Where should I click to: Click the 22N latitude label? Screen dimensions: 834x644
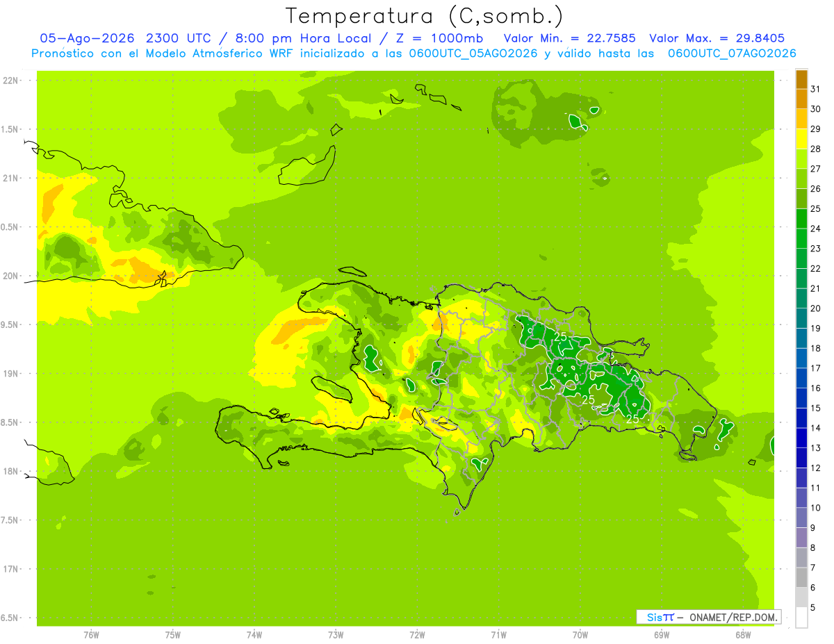tap(12, 81)
